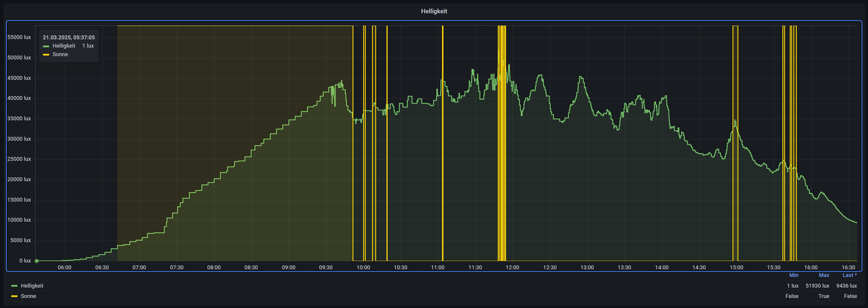
Task: Click the 16:30 label on time axis
Action: 848,268
